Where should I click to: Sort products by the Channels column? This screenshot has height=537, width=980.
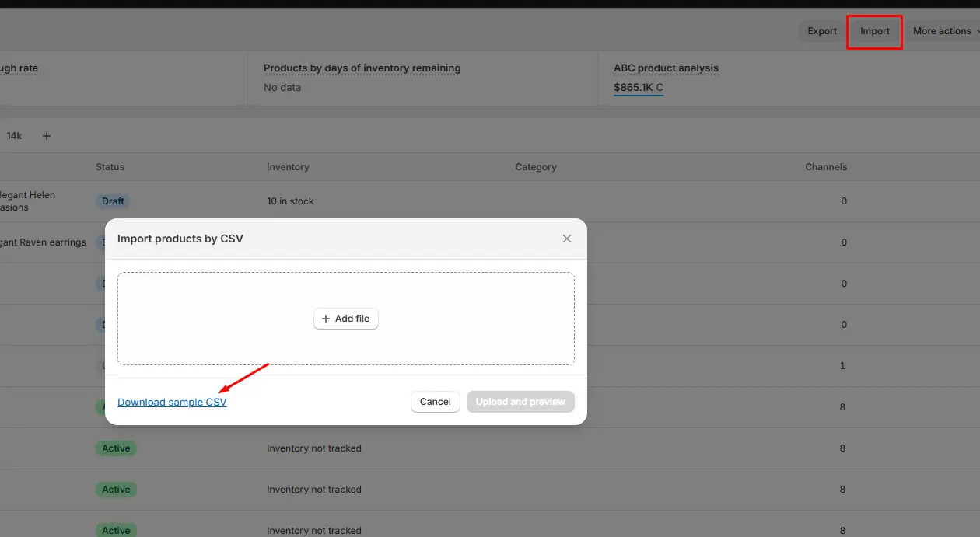tap(825, 166)
